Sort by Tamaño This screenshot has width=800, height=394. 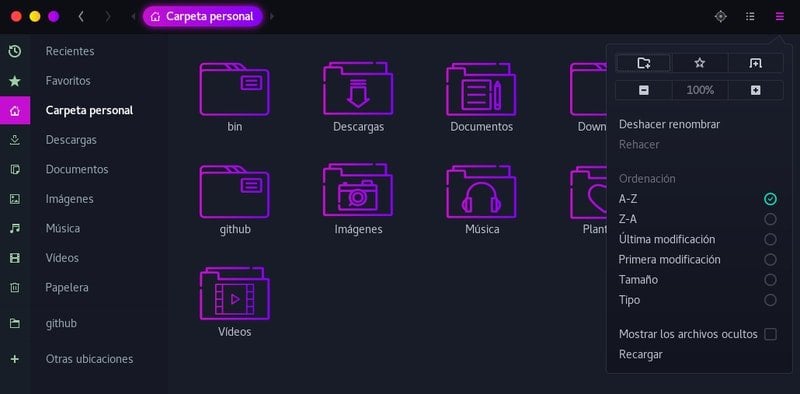click(697, 280)
